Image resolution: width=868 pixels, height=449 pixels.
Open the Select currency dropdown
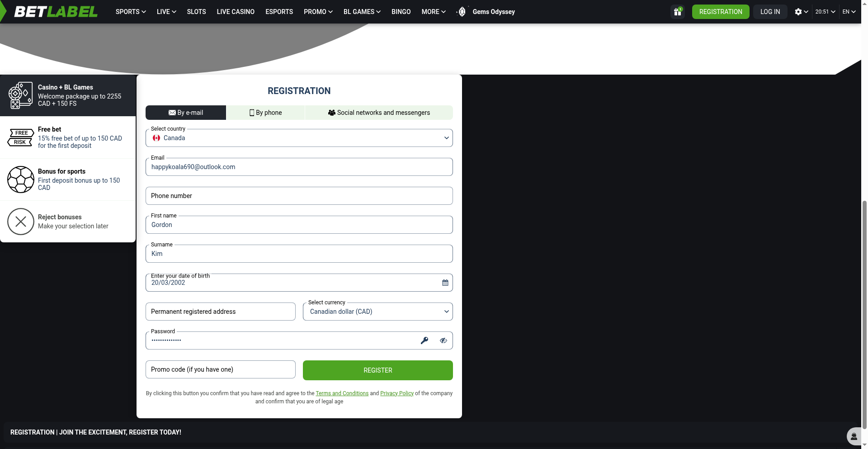(377, 312)
